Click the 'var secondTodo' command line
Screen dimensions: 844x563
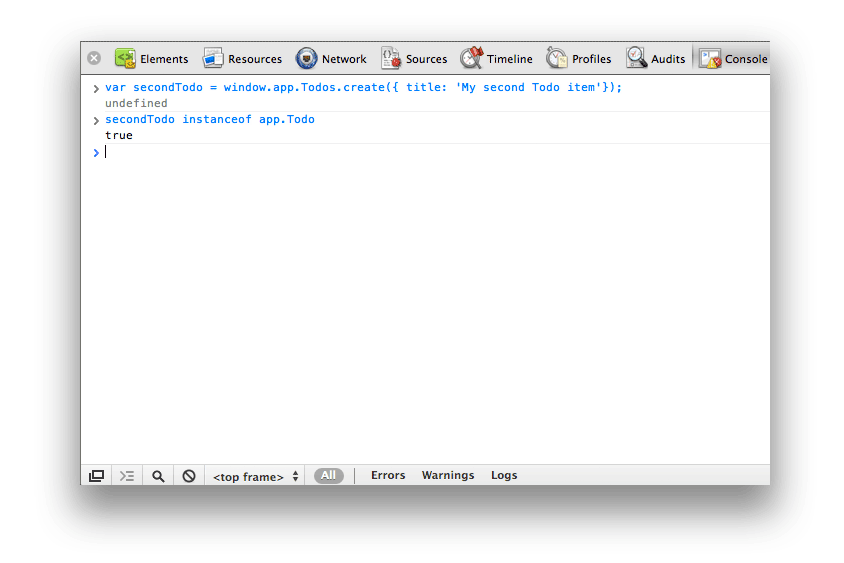pos(363,87)
